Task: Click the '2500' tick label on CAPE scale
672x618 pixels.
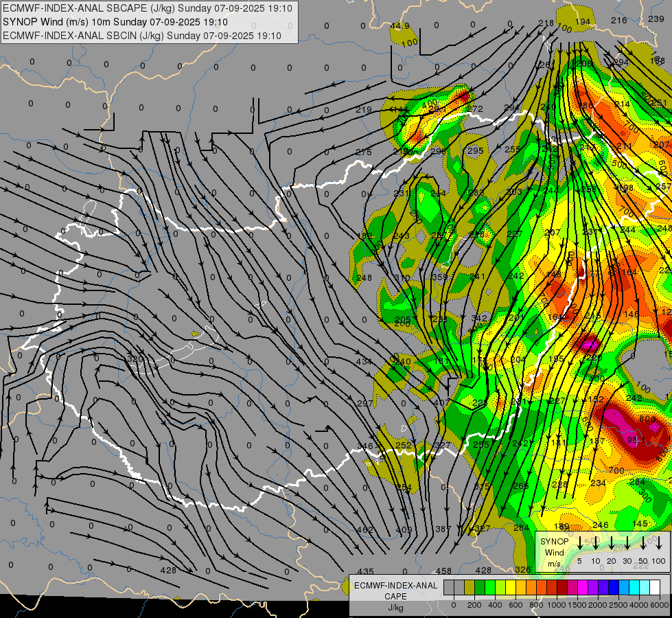Action: pyautogui.click(x=618, y=605)
